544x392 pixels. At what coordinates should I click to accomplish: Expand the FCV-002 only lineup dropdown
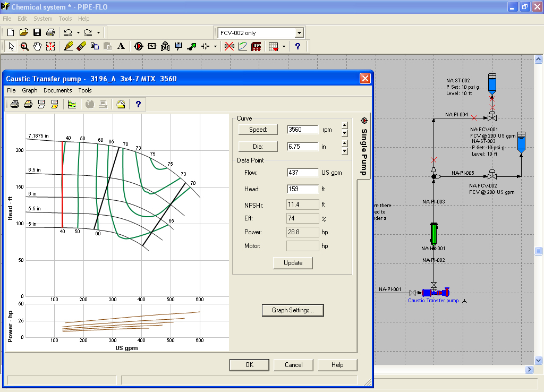[299, 33]
